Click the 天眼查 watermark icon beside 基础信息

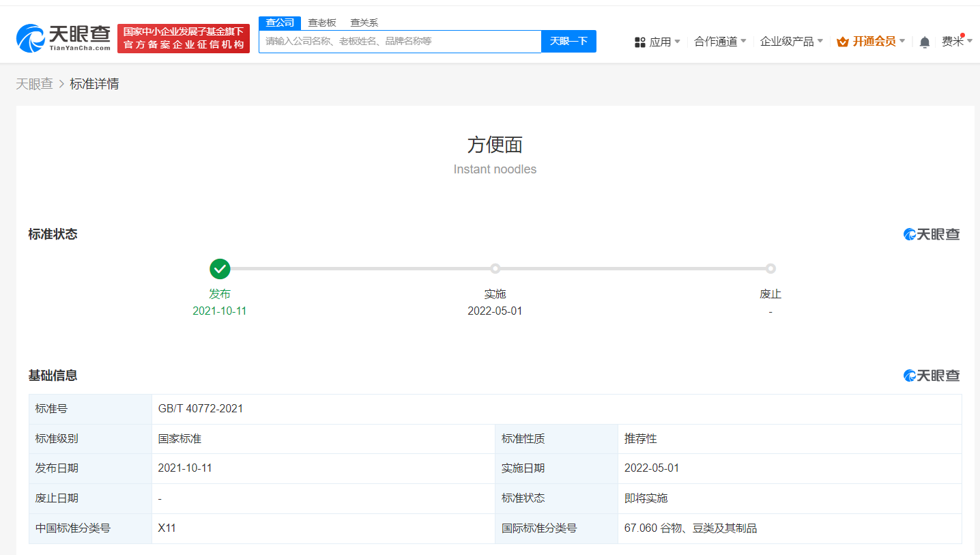909,375
